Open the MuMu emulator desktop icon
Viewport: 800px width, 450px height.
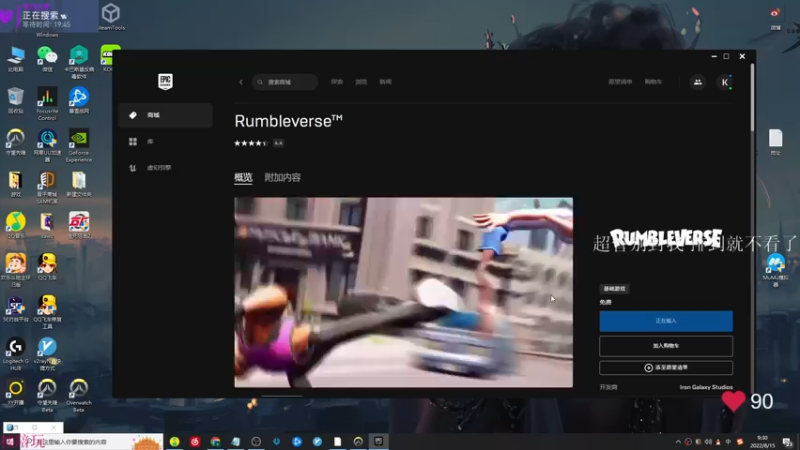[x=776, y=270]
